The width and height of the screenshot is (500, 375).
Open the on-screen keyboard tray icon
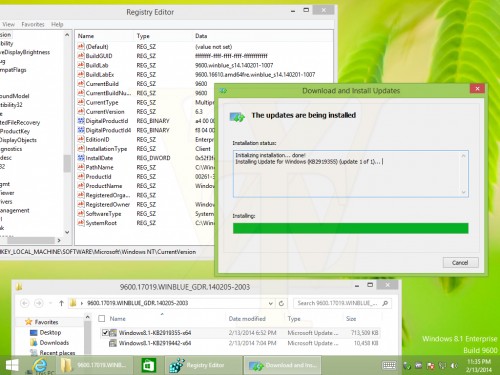point(389,365)
